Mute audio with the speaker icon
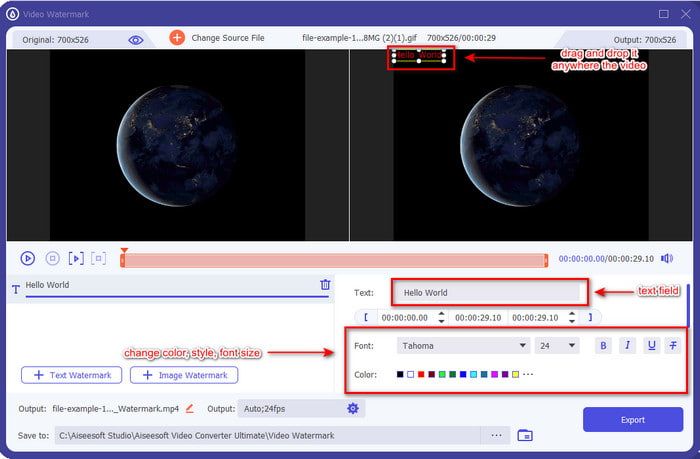Image resolution: width=700 pixels, height=459 pixels. pyautogui.click(x=667, y=258)
